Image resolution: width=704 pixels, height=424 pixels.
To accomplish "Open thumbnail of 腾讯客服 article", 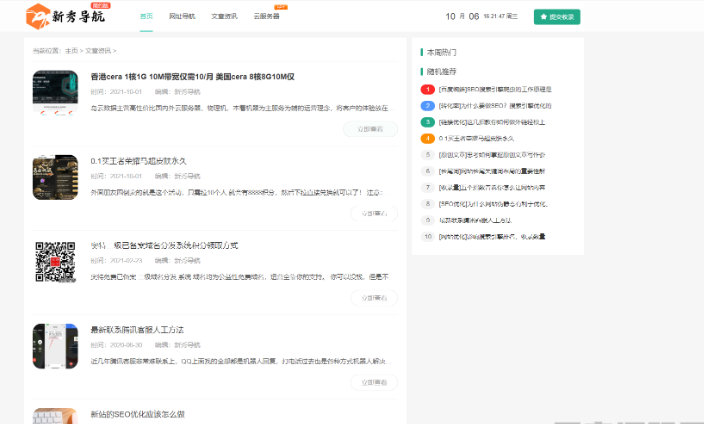I will tap(55, 346).
